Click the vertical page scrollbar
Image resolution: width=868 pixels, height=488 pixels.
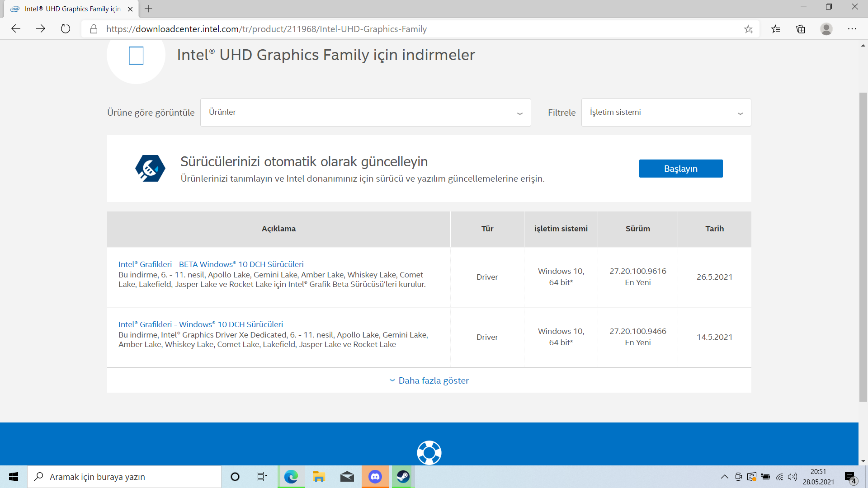863,246
